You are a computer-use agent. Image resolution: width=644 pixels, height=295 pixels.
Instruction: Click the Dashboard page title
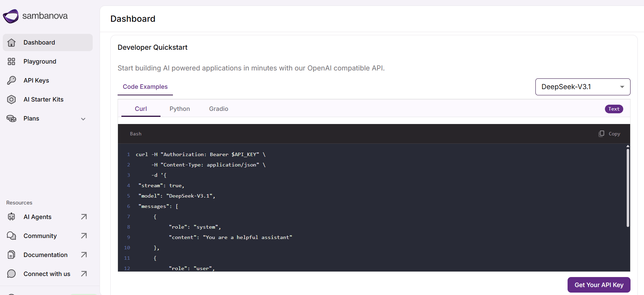pyautogui.click(x=133, y=19)
